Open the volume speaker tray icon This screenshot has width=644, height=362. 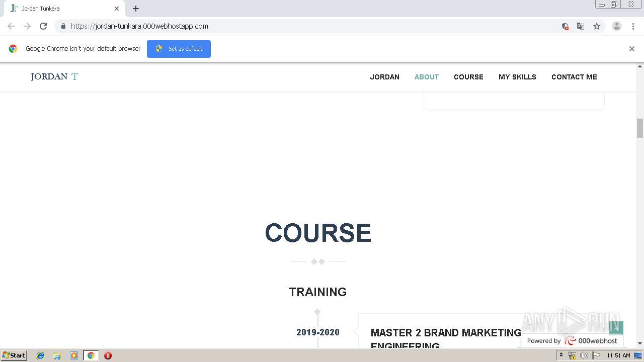pos(584,355)
